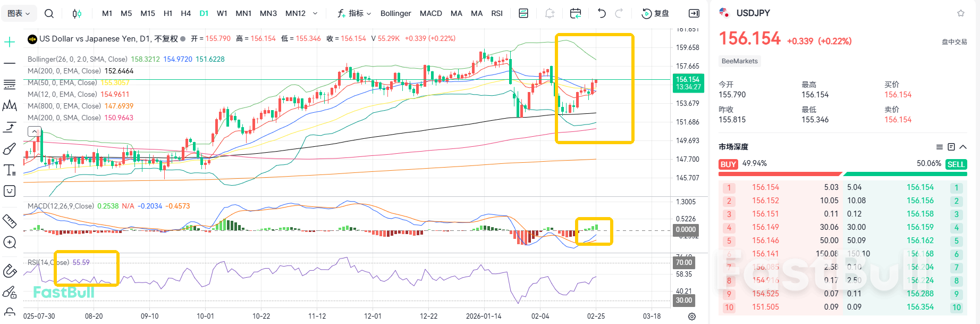Open chart settings gear icon
The width and height of the screenshot is (980, 324).
(x=692, y=316)
